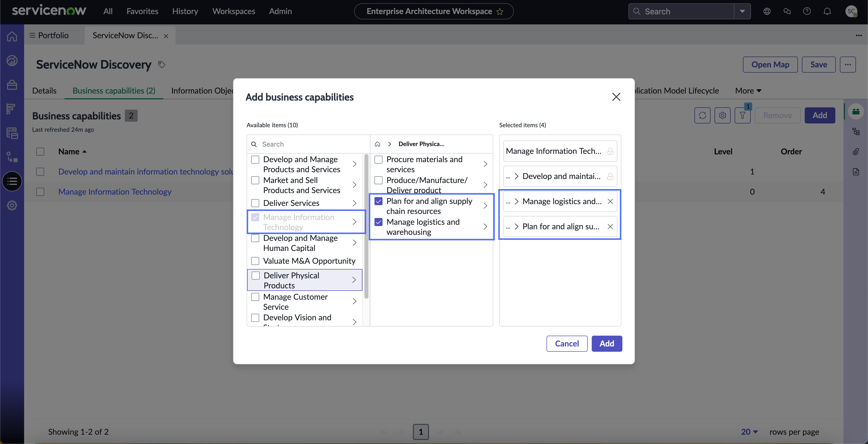868x444 pixels.
Task: Open the Workspaces menu
Action: pyautogui.click(x=234, y=12)
